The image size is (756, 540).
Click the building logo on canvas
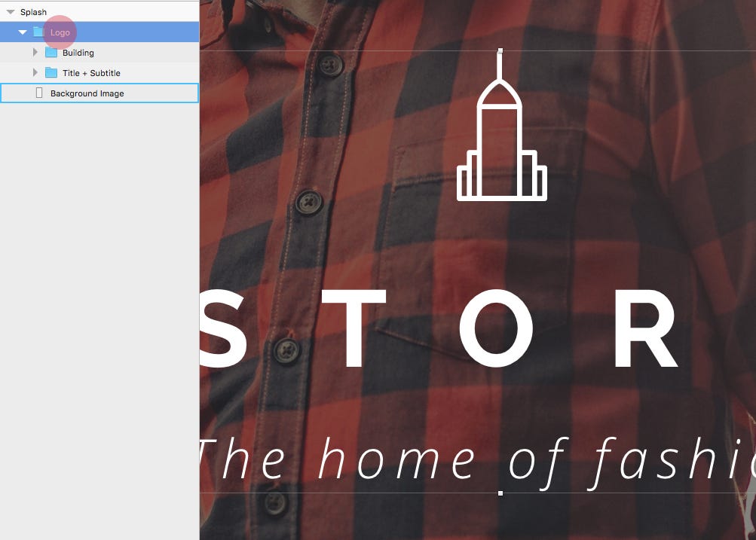point(501,127)
